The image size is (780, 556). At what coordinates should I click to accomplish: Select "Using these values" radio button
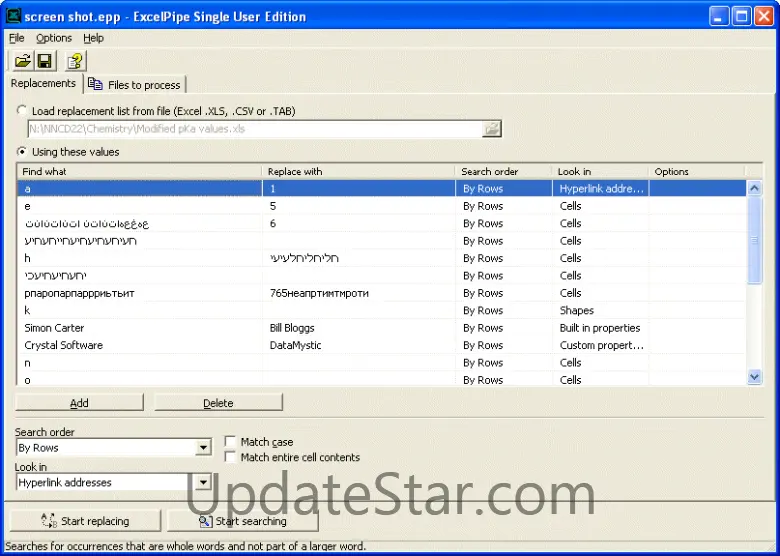point(22,151)
